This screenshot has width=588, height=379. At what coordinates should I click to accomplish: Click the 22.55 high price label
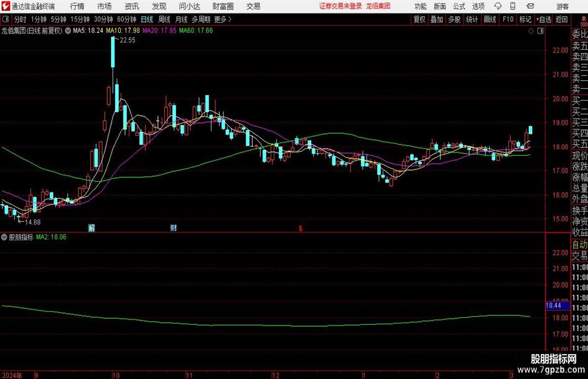[x=128, y=40]
